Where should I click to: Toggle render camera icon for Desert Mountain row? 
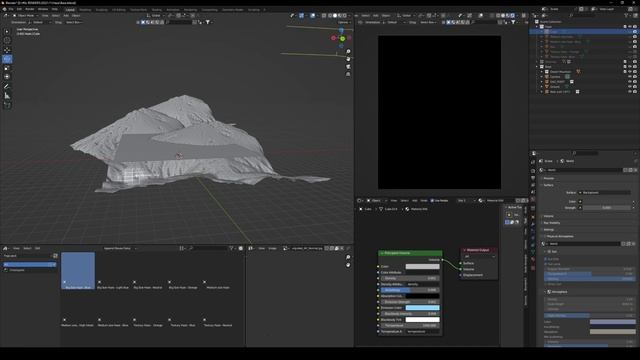(x=635, y=71)
